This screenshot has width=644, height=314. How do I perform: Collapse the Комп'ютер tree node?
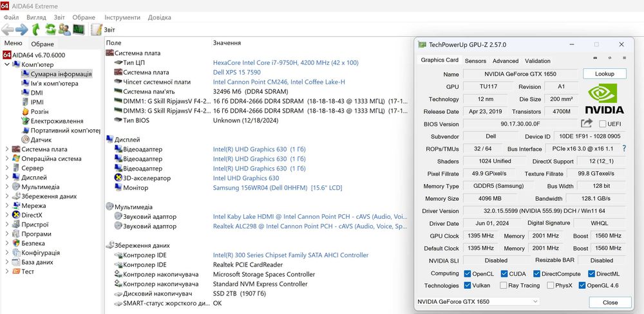7,64
